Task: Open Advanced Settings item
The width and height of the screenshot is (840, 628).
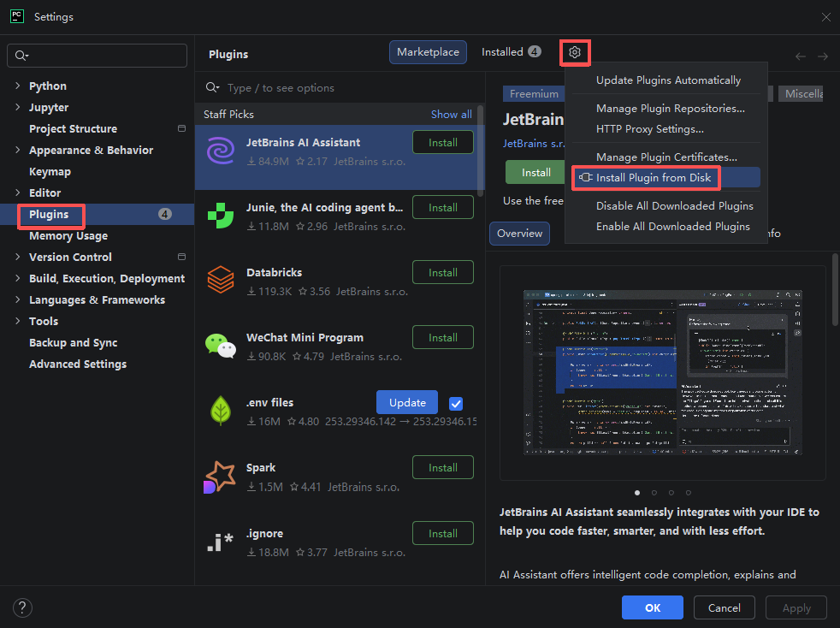Action: 78,364
